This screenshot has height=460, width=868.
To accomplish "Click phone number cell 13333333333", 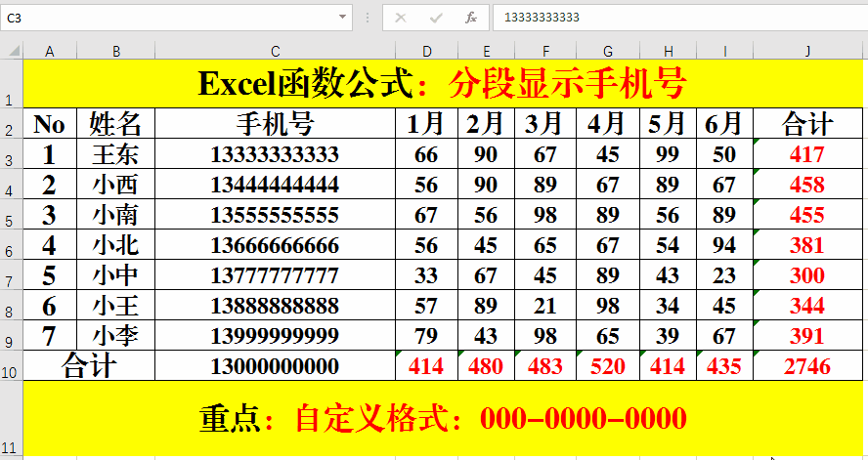I will 275,153.
